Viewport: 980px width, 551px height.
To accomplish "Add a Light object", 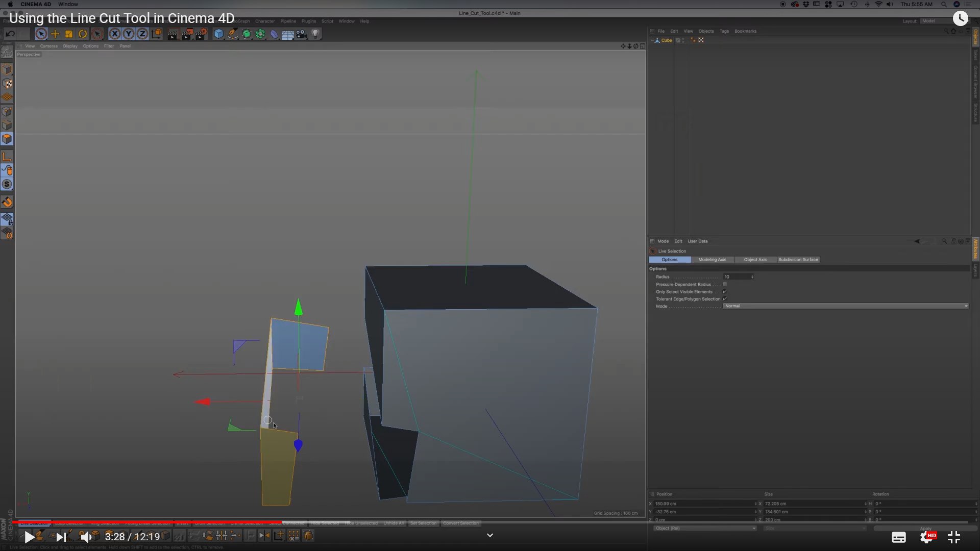I will click(315, 34).
